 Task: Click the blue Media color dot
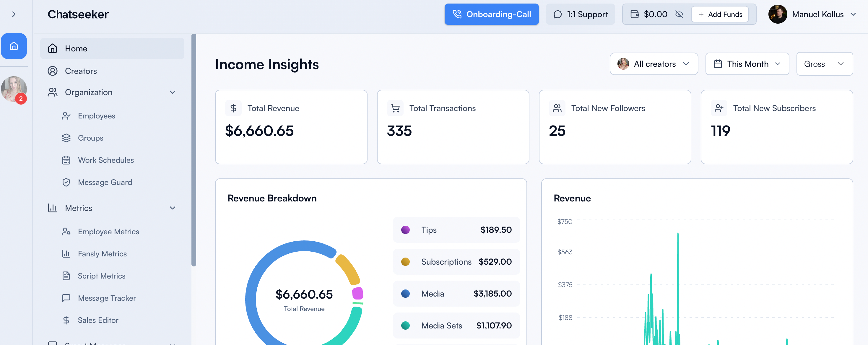(405, 293)
